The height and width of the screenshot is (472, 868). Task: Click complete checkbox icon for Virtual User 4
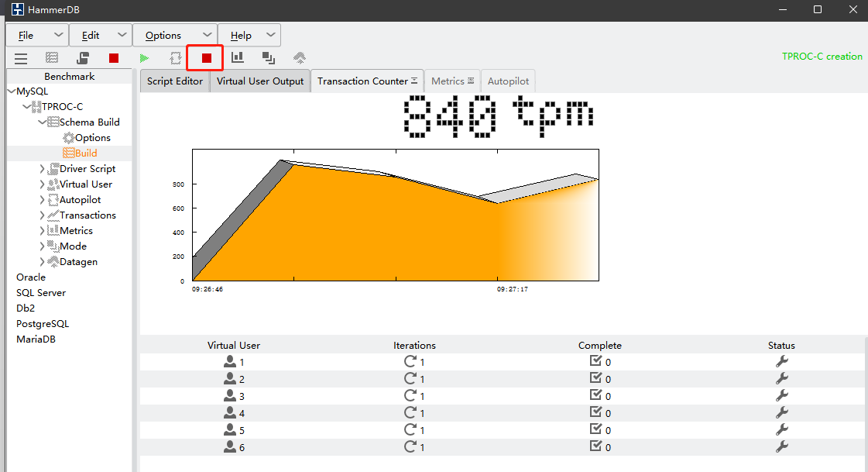[595, 412]
